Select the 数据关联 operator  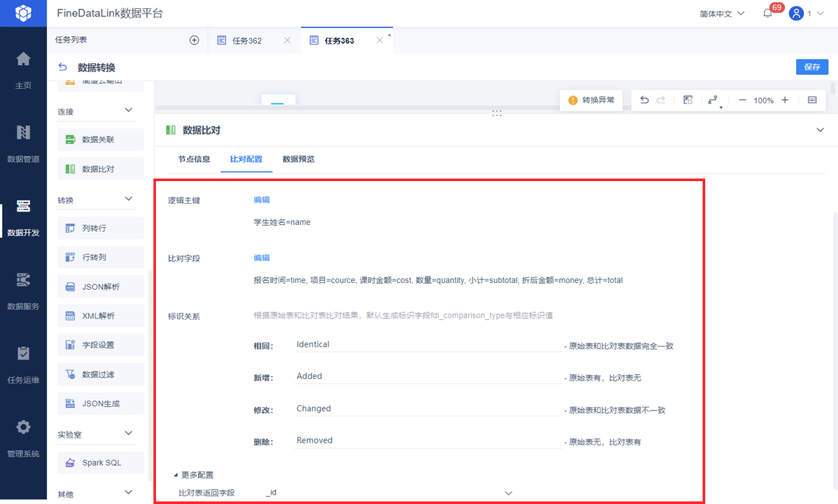(x=101, y=139)
